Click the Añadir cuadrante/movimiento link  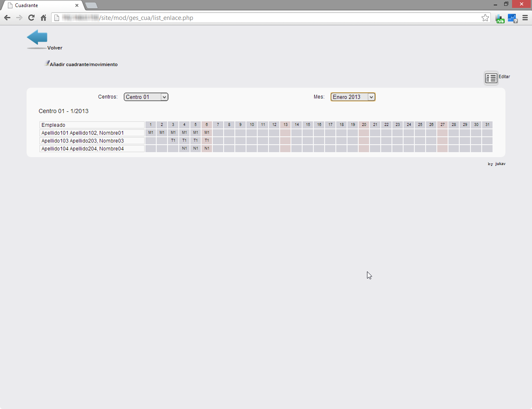84,64
